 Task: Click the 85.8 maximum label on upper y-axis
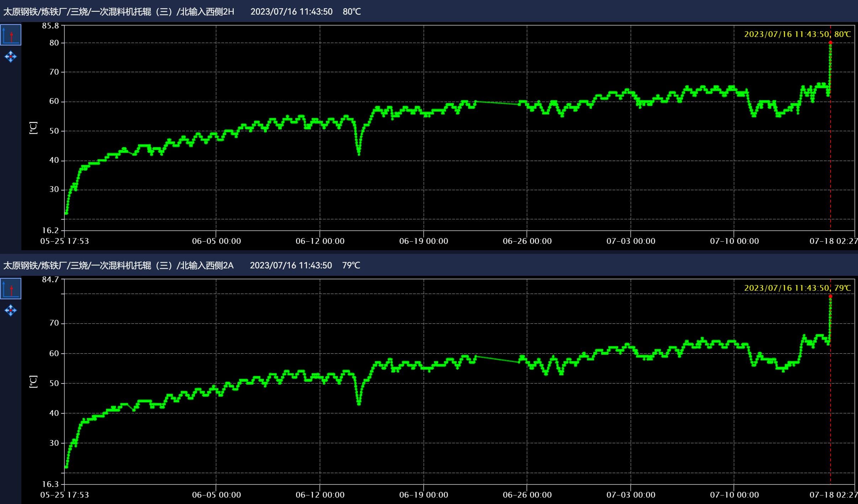pos(50,26)
